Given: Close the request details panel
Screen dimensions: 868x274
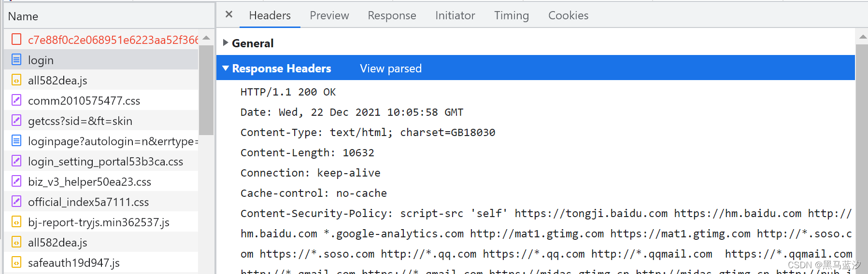Looking at the screenshot, I should (x=229, y=14).
